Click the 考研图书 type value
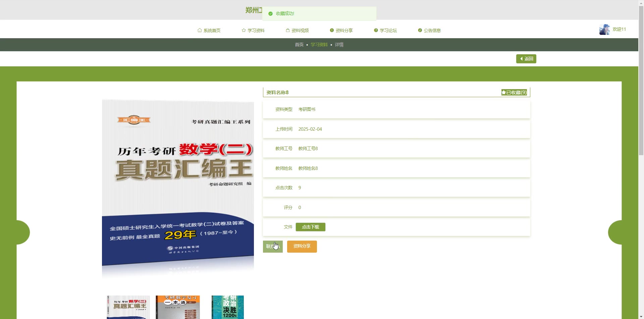This screenshot has width=644, height=319. coord(307,109)
